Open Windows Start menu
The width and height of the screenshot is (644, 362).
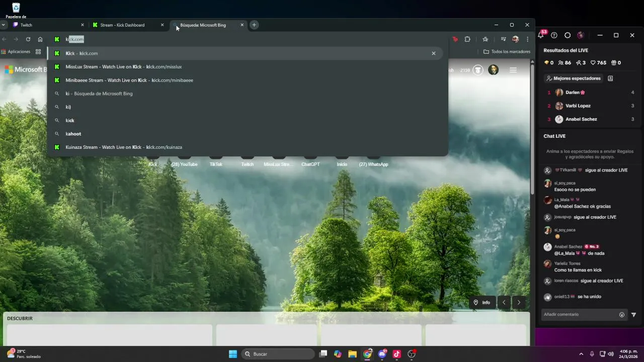point(233,354)
